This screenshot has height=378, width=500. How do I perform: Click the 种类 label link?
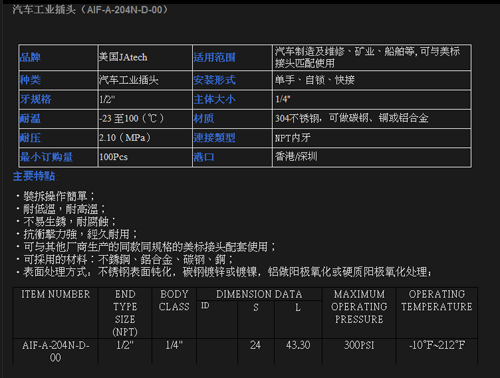click(x=30, y=80)
